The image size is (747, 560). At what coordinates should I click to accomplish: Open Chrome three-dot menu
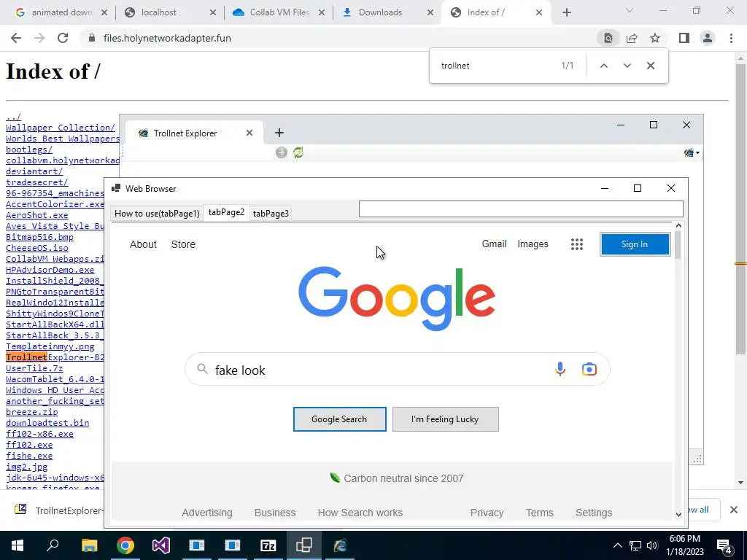click(731, 38)
